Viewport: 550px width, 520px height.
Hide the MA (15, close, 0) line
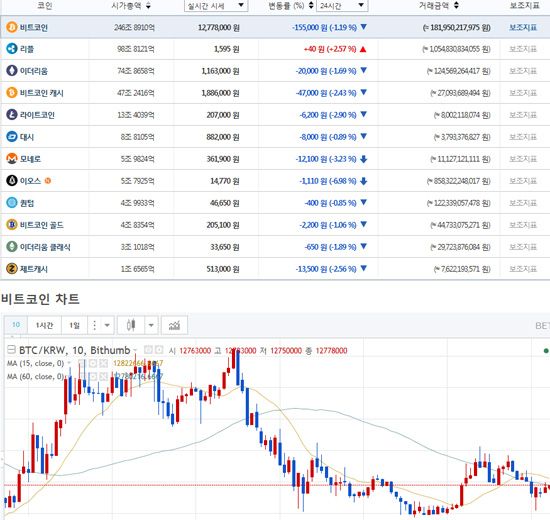click(82, 363)
